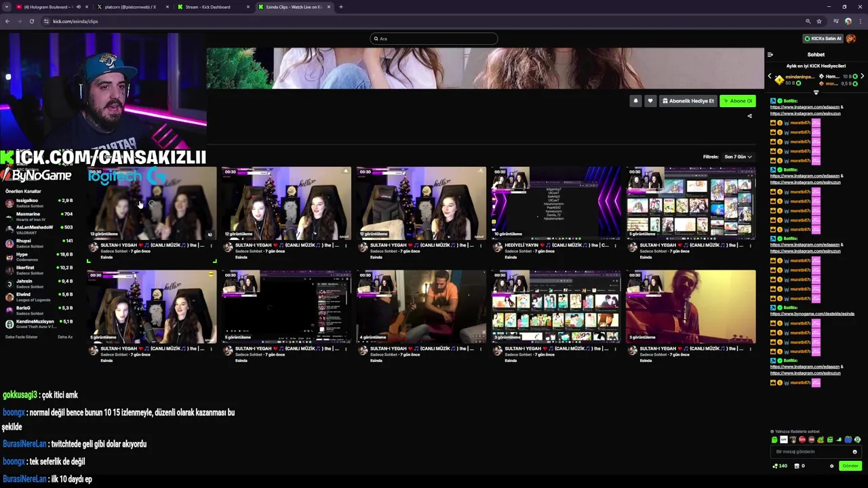Open clip of man in orange shirt
The height and width of the screenshot is (488, 868).
pos(421,306)
